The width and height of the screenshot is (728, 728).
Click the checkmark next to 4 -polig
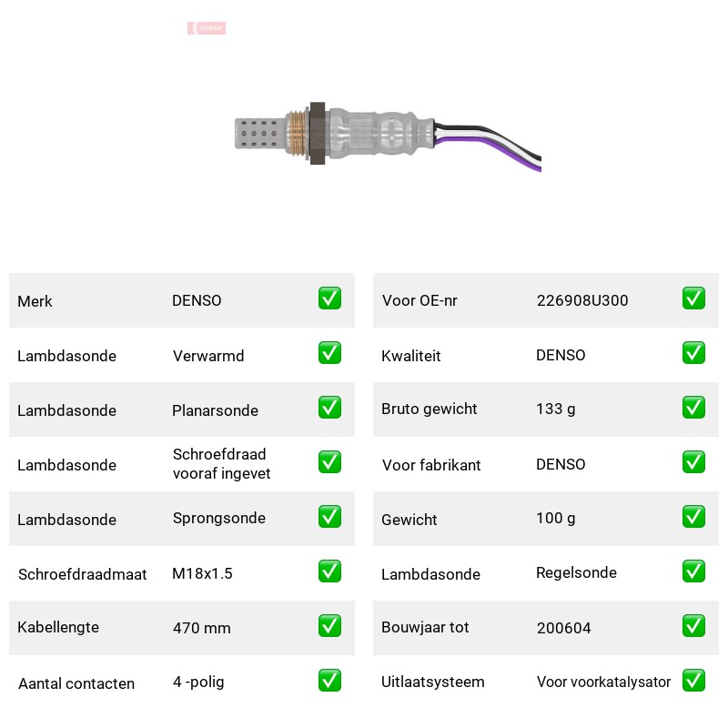pyautogui.click(x=329, y=680)
